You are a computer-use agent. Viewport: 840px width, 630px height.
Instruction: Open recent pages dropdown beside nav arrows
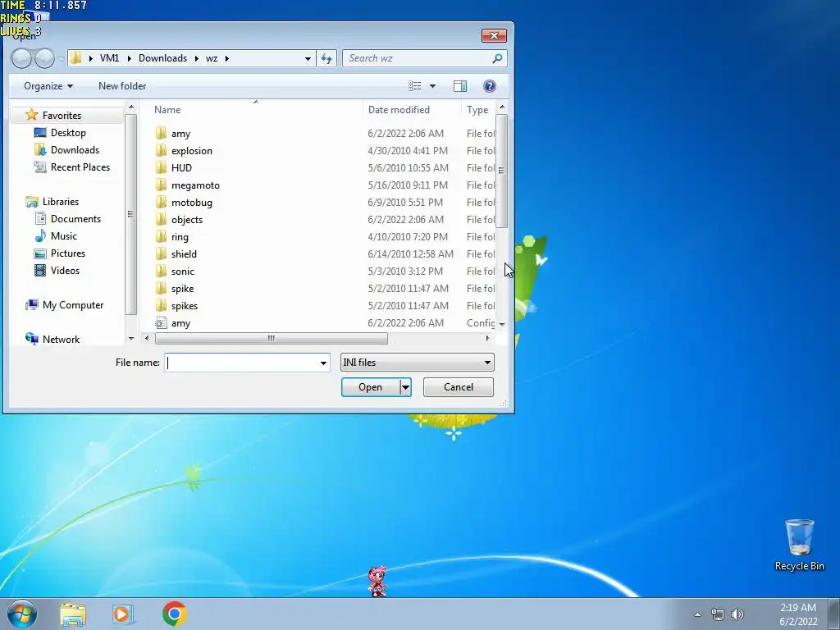coord(61,59)
